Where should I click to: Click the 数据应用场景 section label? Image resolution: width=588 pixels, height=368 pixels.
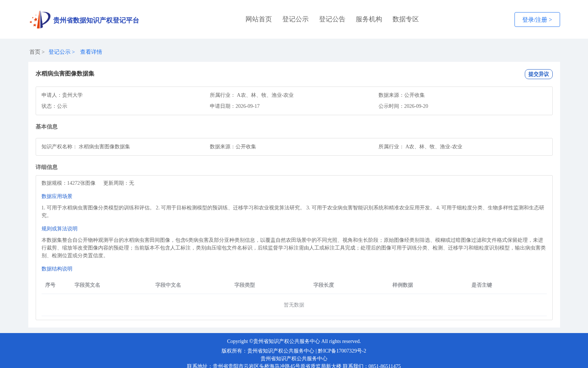tap(57, 197)
